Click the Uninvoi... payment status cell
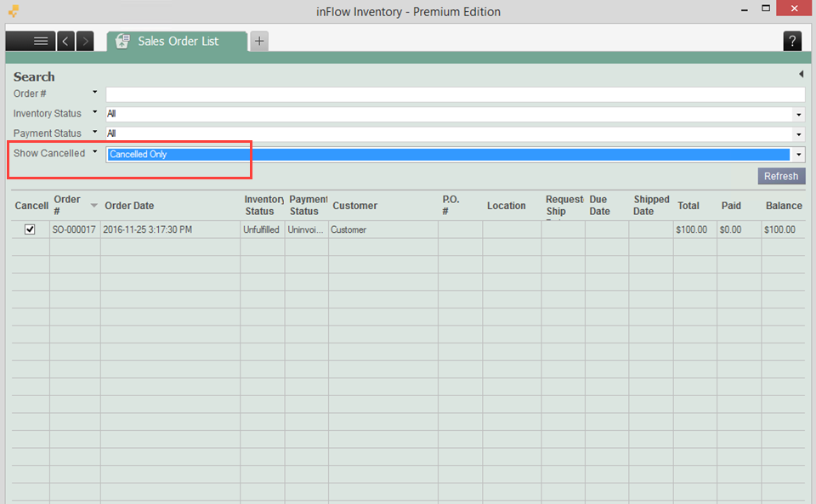 [x=306, y=229]
